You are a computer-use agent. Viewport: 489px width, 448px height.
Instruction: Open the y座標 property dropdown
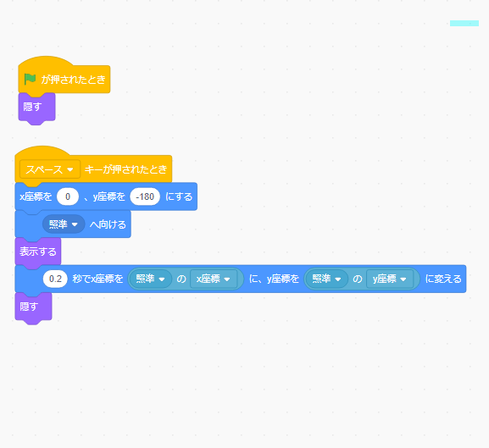coord(390,279)
